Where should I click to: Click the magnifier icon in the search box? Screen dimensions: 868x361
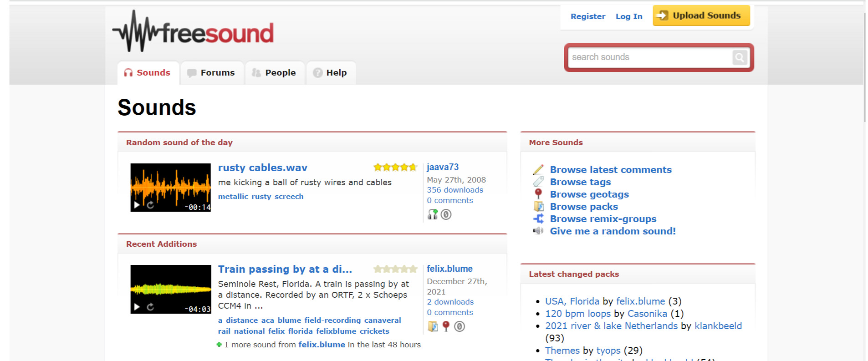pos(739,57)
